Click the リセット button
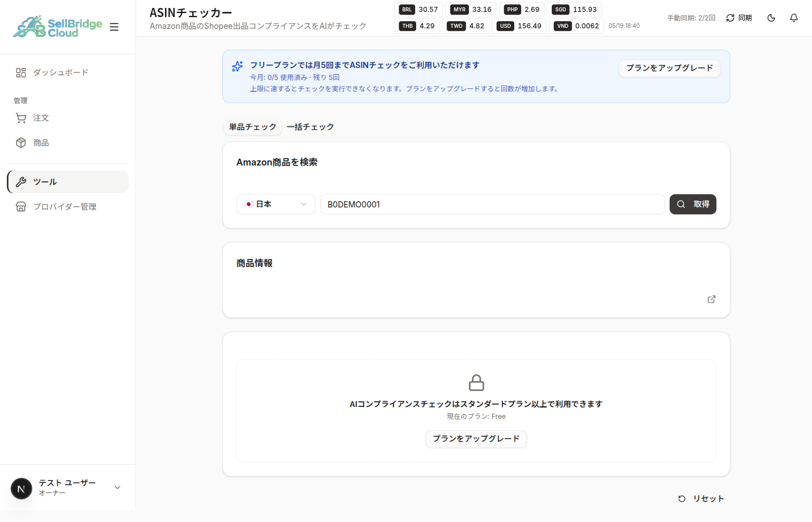 coord(701,499)
